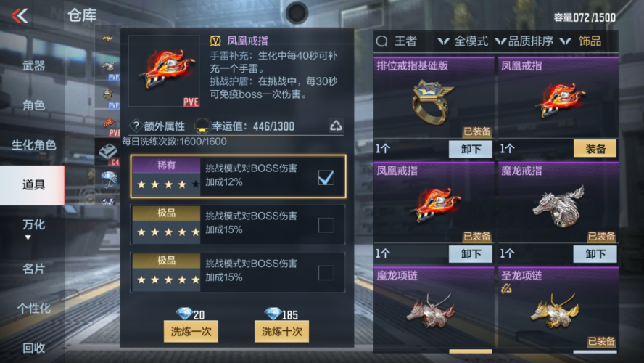Click the 圣龙项链 necklace thumbnail
The width and height of the screenshot is (644, 363).
point(555,311)
